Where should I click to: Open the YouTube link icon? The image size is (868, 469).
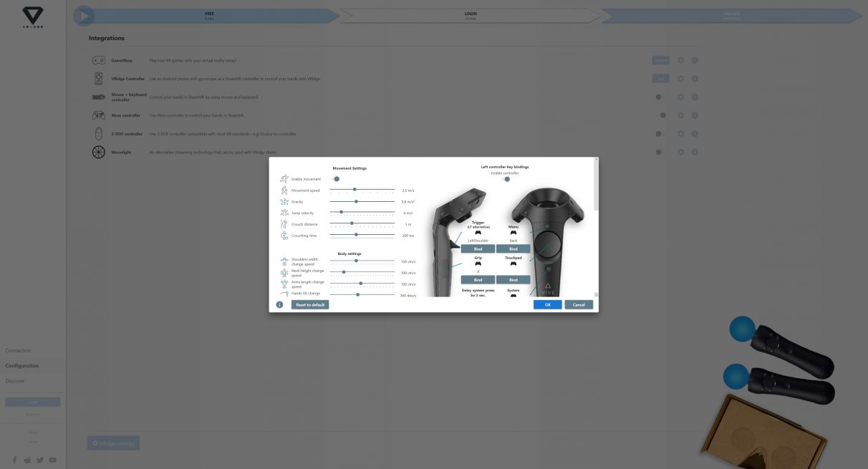[x=53, y=460]
